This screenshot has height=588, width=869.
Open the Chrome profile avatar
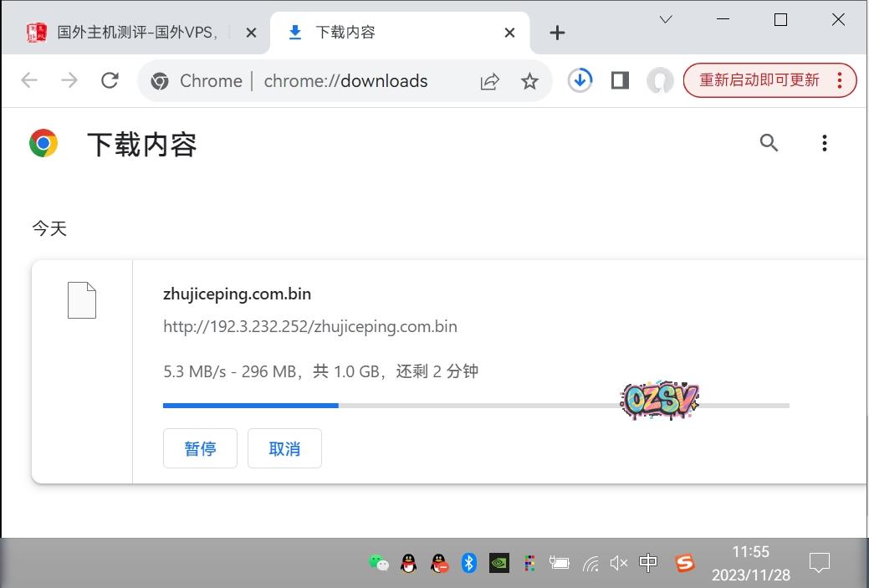coord(660,80)
